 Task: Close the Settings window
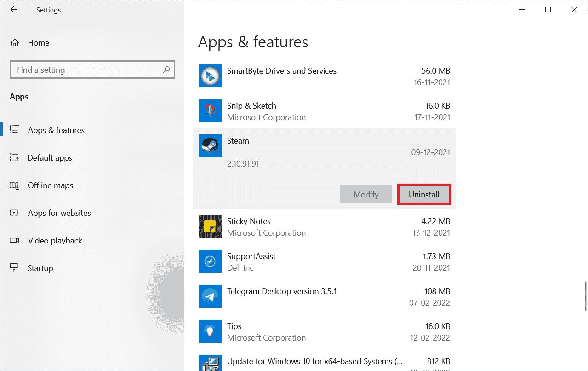tap(574, 10)
